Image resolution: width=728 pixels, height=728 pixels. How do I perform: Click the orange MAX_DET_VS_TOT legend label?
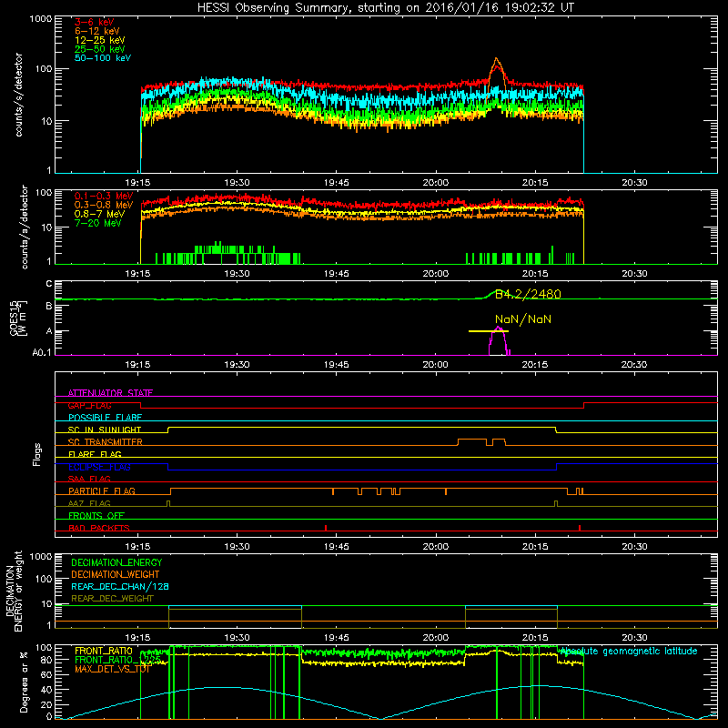tap(112, 669)
